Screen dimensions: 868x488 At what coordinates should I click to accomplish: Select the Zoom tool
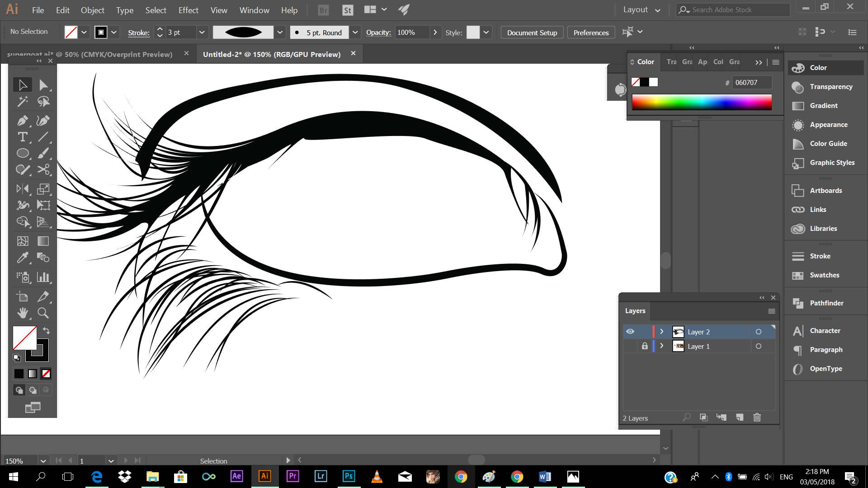coord(43,313)
